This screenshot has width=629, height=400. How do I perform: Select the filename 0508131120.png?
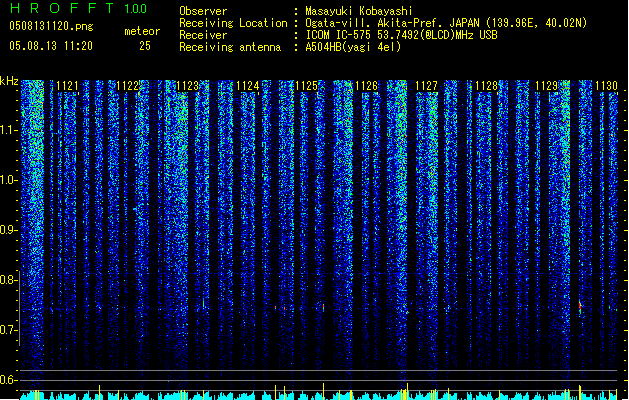[51, 26]
